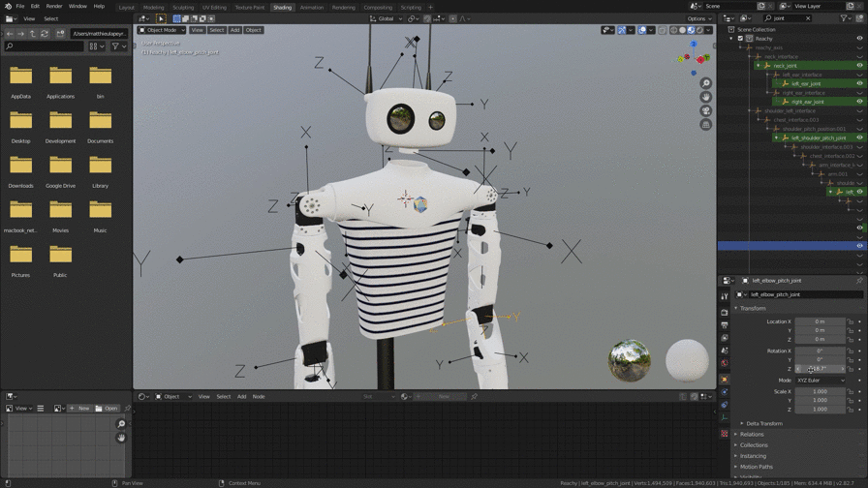The width and height of the screenshot is (868, 488).
Task: Hide neck_joint using its eye icon
Action: (x=859, y=66)
